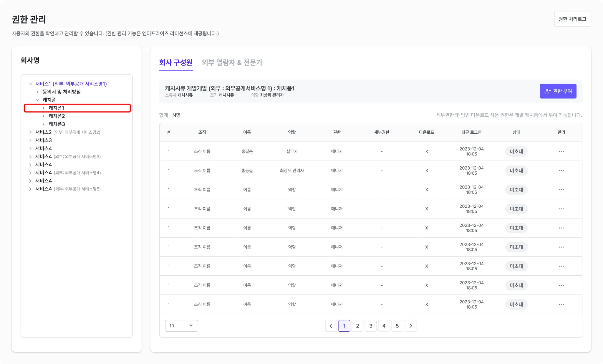Expand the 서비스2 tree node
The width and height of the screenshot is (603, 364).
click(30, 132)
